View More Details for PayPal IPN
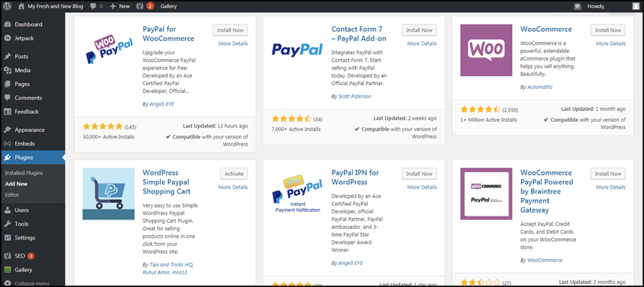 (x=422, y=187)
